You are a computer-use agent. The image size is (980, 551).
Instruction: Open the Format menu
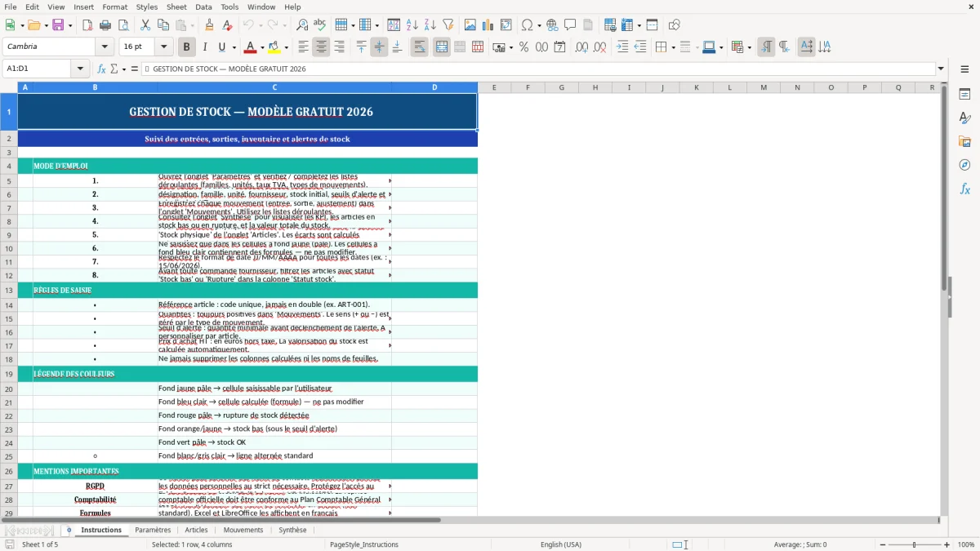click(114, 7)
